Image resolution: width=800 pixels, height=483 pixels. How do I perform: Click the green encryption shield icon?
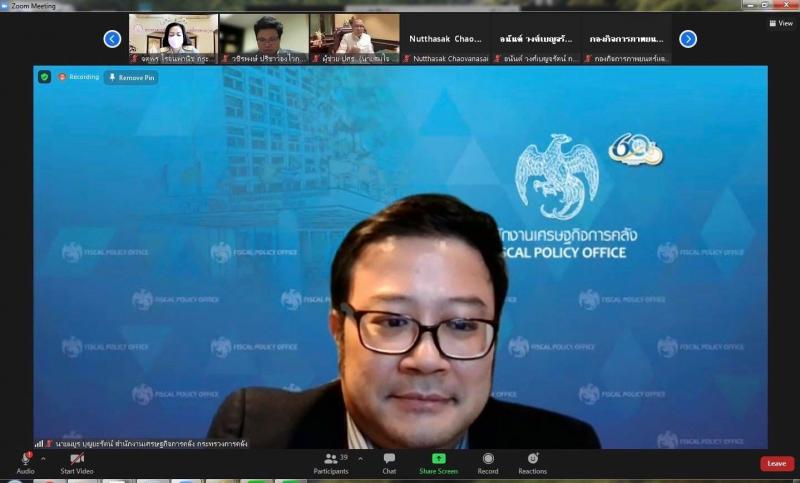44,77
